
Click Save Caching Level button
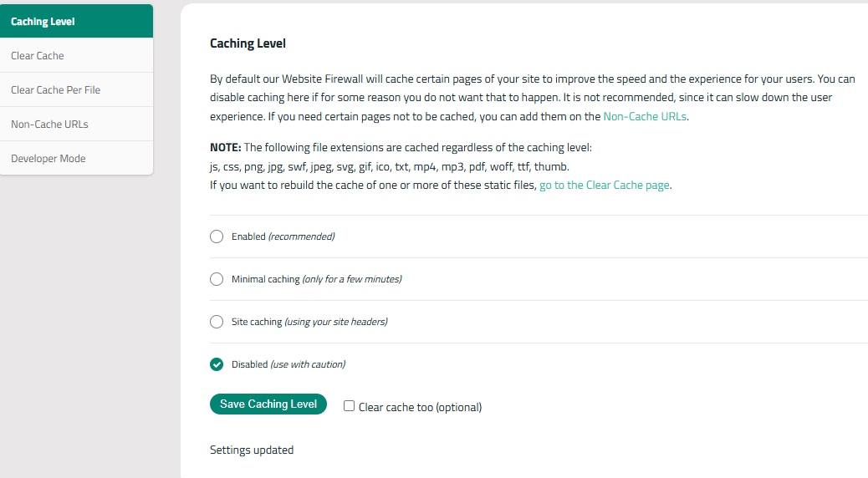[268, 404]
